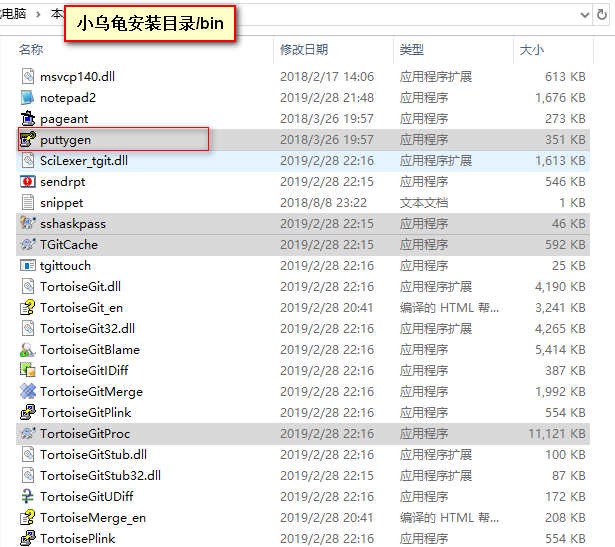
Task: Click the TortoiseGitIDiff application icon
Action: (27, 370)
